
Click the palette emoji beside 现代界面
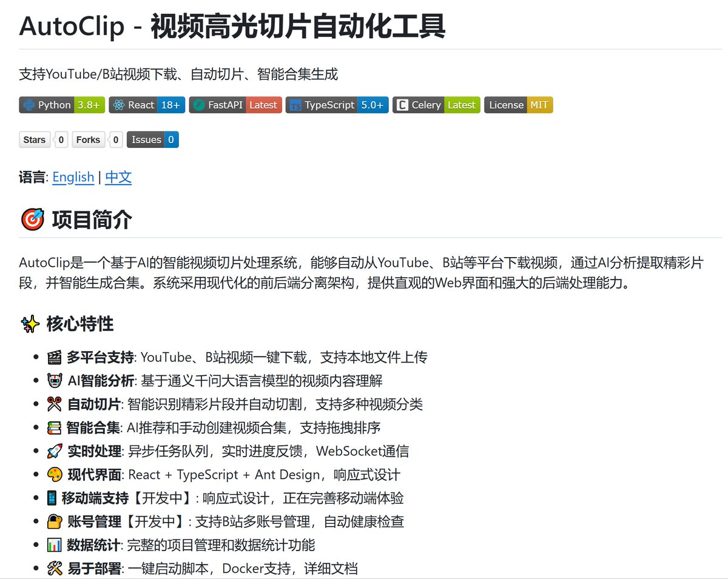point(55,475)
